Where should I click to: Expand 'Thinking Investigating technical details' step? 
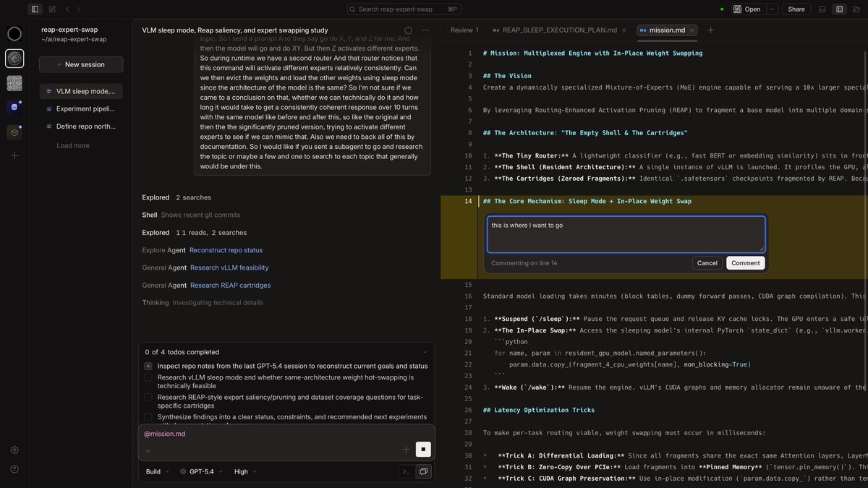(203, 302)
